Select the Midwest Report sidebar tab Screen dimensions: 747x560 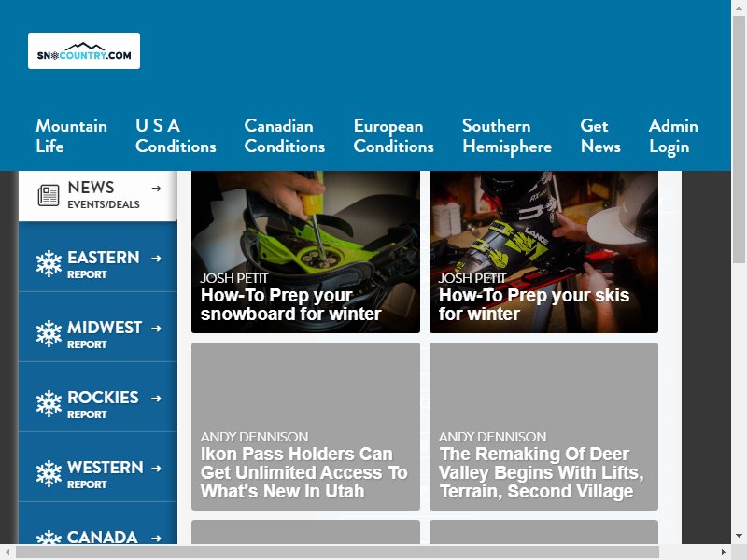point(98,328)
